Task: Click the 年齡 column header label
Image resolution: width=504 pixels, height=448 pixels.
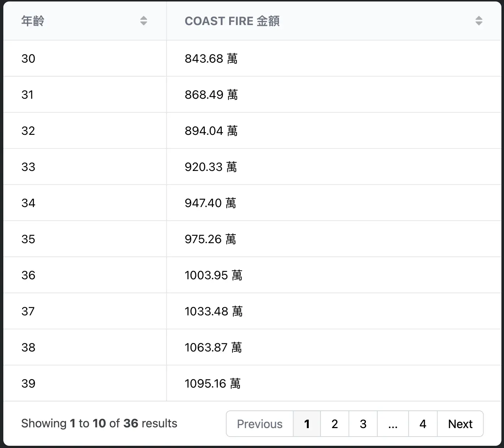Action: (33, 21)
